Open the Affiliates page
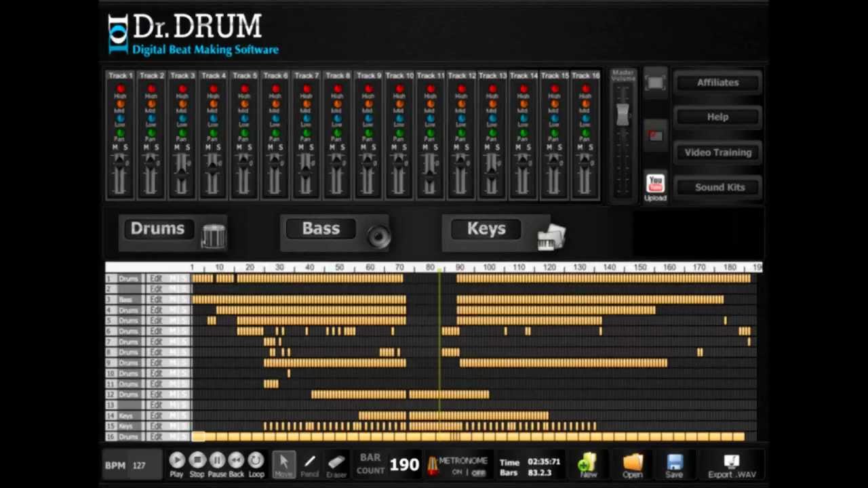Screen dimensions: 868x488 pyautogui.click(x=717, y=83)
